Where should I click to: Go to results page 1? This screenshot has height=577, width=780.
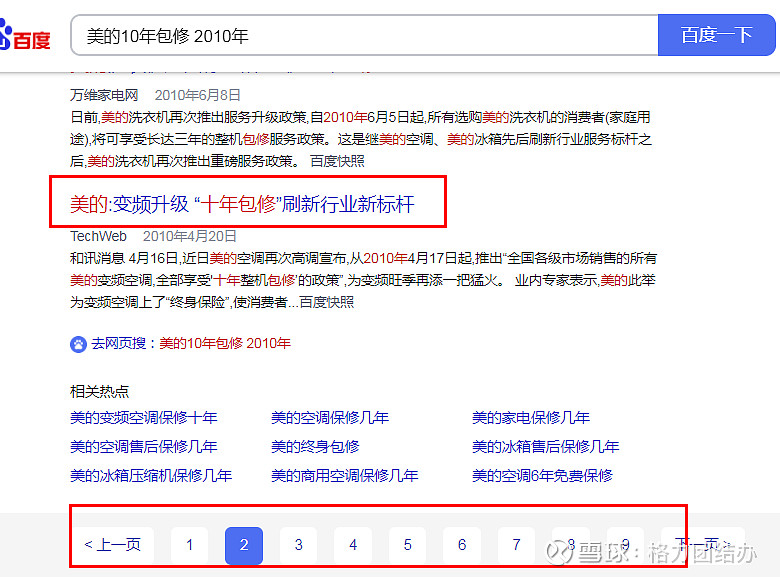190,545
